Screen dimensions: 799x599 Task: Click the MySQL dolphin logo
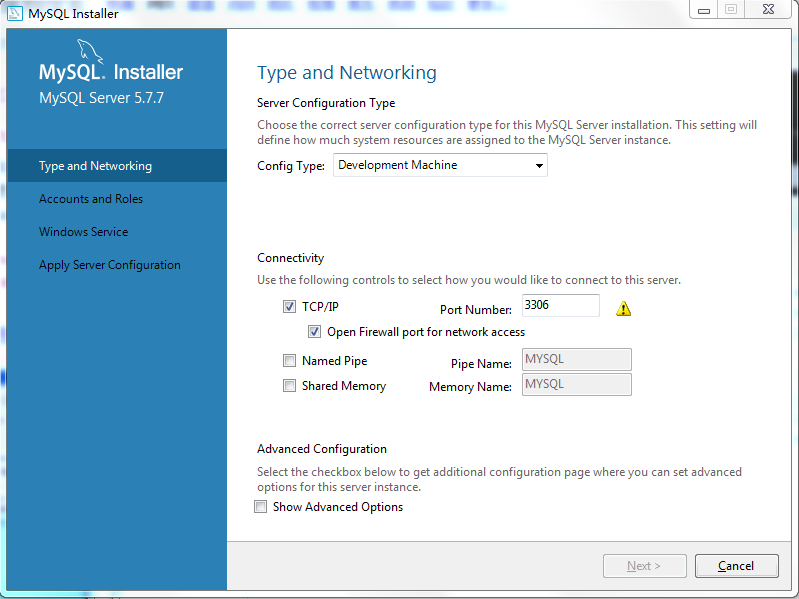(x=89, y=52)
